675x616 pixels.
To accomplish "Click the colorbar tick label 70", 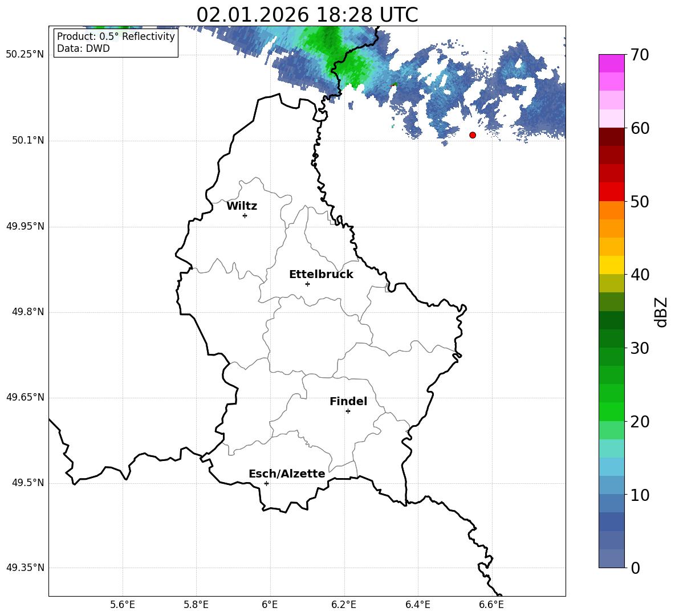I will coord(640,55).
